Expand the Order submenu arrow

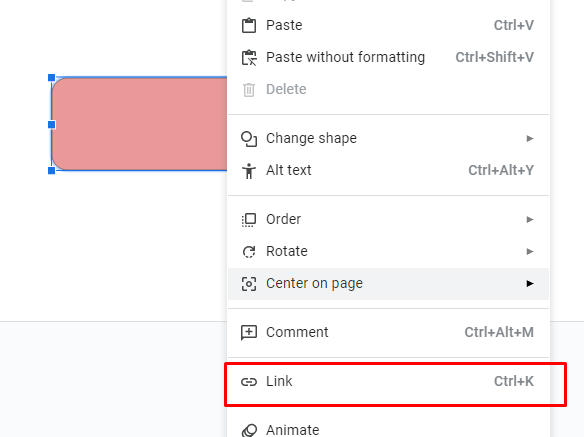click(530, 219)
